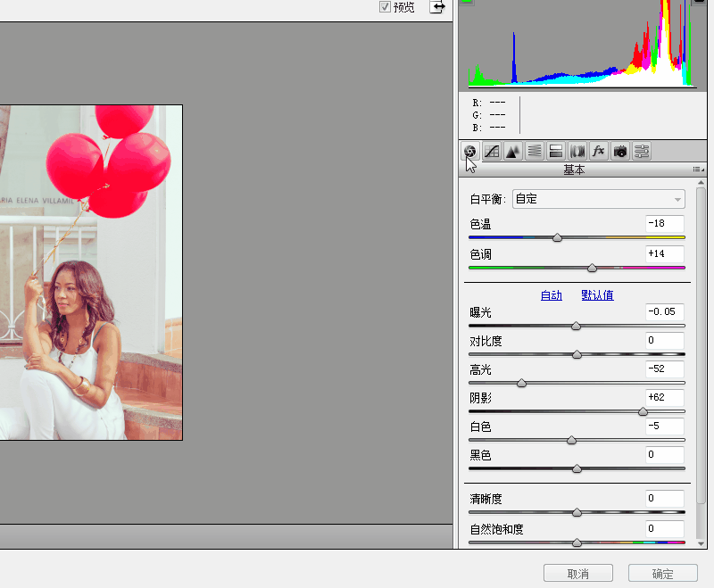Open the Detail panel tab
714x588 pixels.
[x=512, y=151]
